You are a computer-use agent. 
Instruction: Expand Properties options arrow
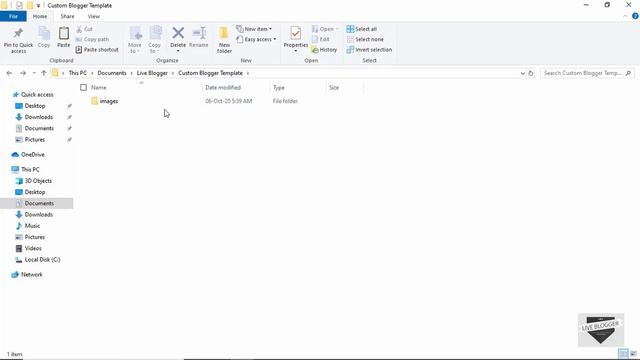(296, 51)
